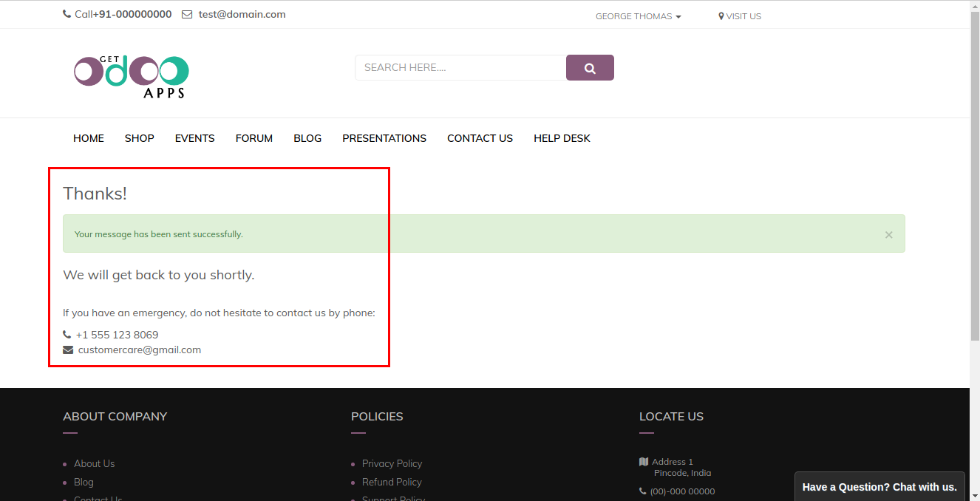Viewport: 980px width, 501px height.
Task: Click the map pin Visit Us icon
Action: click(x=721, y=16)
